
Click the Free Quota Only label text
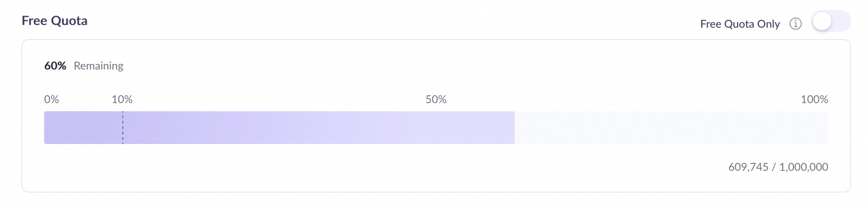(x=740, y=24)
